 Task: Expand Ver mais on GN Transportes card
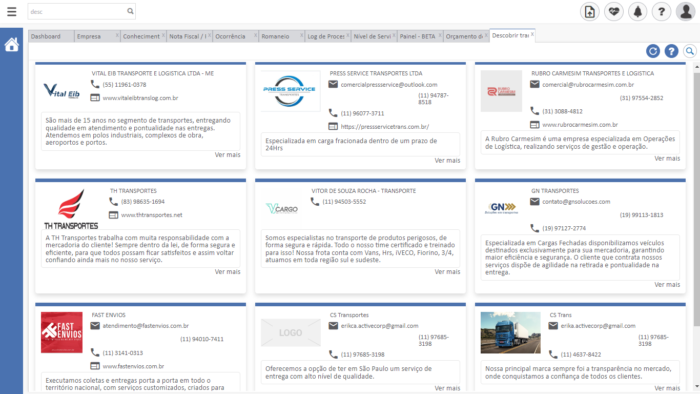coord(667,284)
